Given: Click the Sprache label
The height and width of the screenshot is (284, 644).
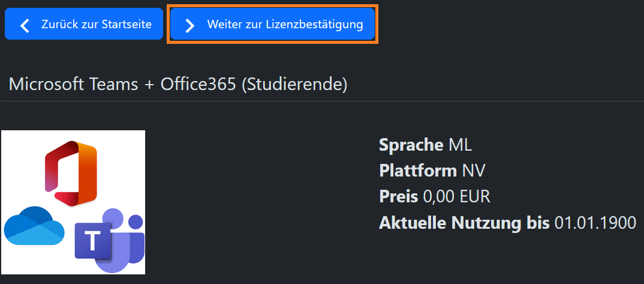Looking at the screenshot, I should coord(412,145).
